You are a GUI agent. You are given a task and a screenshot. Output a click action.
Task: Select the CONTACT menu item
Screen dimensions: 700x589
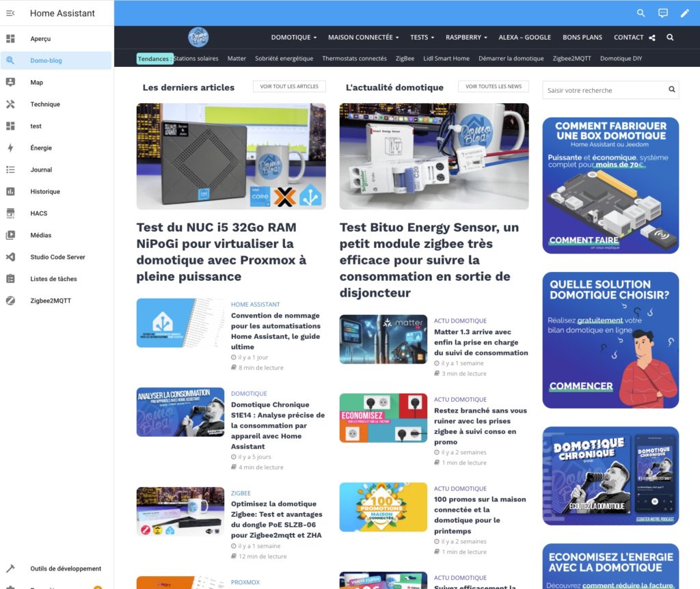(x=628, y=38)
